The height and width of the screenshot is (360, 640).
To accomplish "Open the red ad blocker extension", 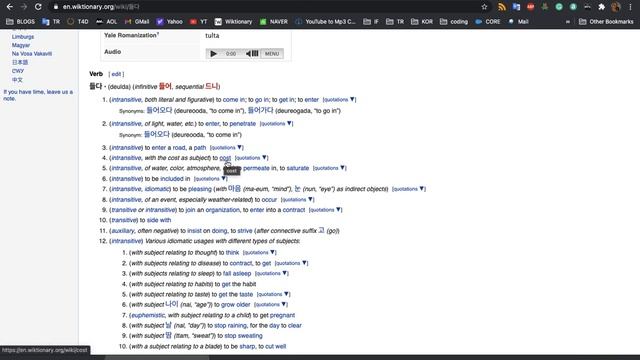I will coord(530,7).
